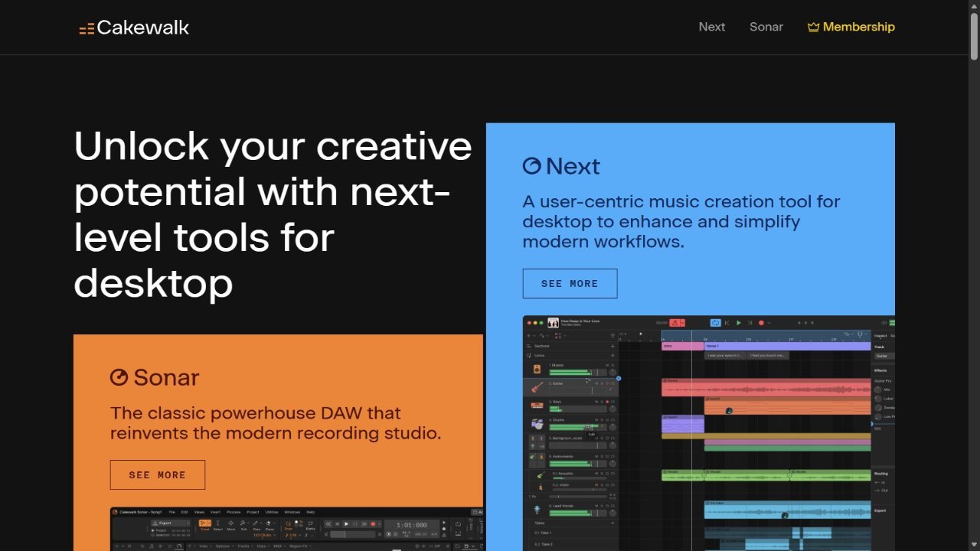
Task: Click the Master track pan knob
Action: (x=612, y=373)
